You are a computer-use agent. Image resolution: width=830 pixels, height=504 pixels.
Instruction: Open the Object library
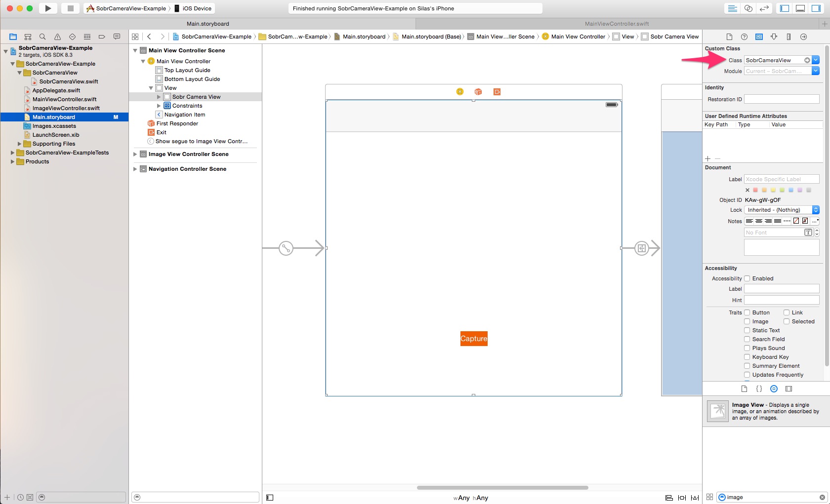tap(774, 389)
